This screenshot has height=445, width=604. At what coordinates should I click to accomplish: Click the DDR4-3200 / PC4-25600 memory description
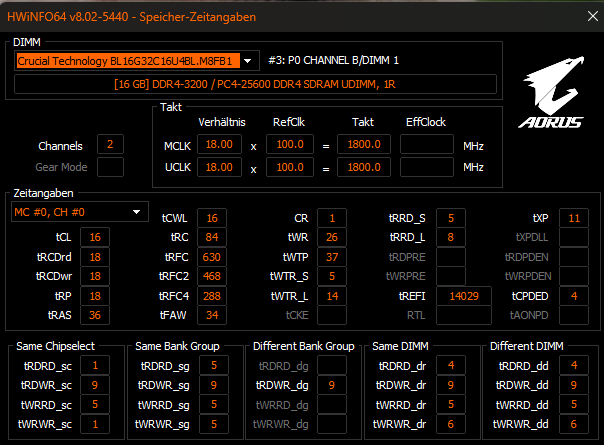255,84
